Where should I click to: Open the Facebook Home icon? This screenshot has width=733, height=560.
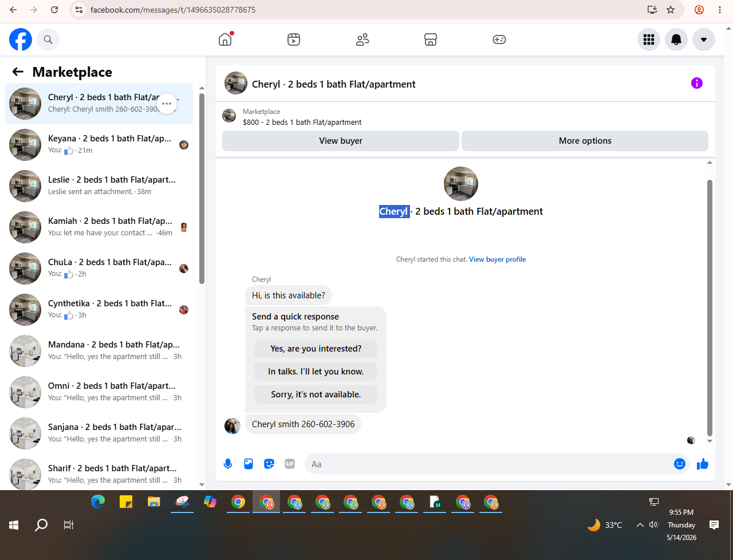coord(225,40)
